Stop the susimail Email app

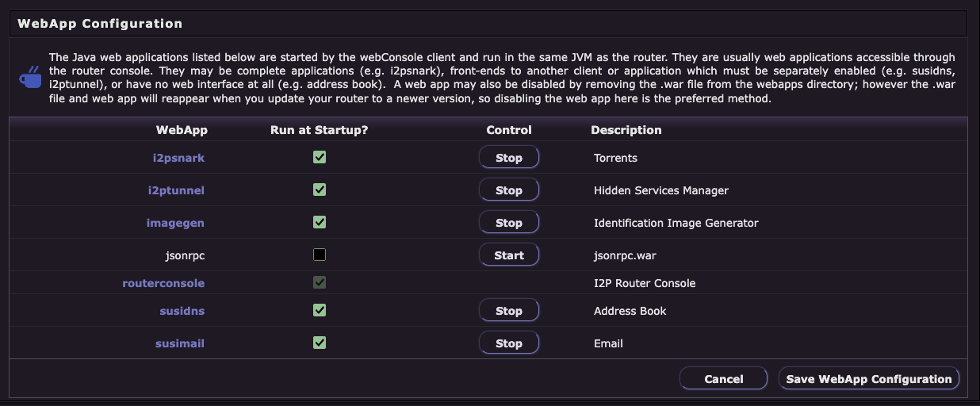pos(509,343)
